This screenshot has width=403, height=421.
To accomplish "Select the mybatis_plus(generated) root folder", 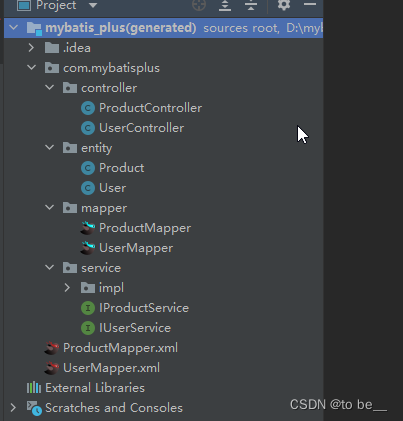I will coord(163,28).
